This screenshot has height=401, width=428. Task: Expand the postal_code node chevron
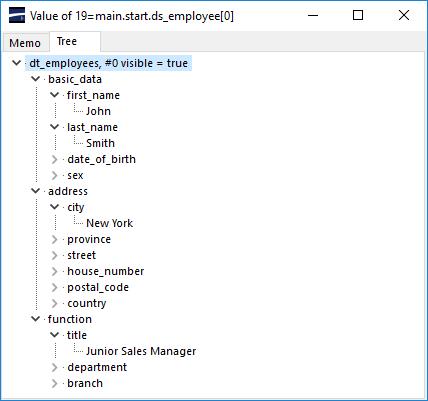point(55,287)
